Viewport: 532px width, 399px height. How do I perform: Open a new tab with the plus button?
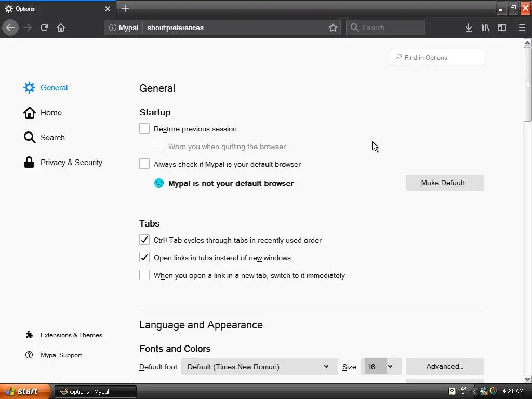[x=125, y=8]
